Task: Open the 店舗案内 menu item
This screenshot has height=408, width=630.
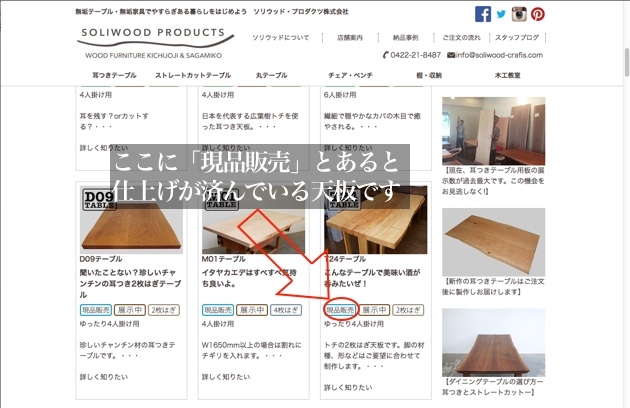Action: 350,38
